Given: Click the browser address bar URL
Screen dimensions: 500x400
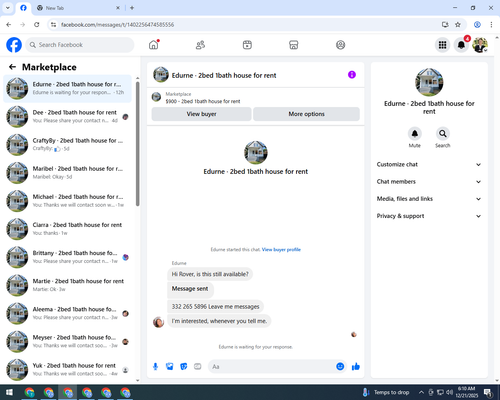Looking at the screenshot, I should click(x=117, y=25).
